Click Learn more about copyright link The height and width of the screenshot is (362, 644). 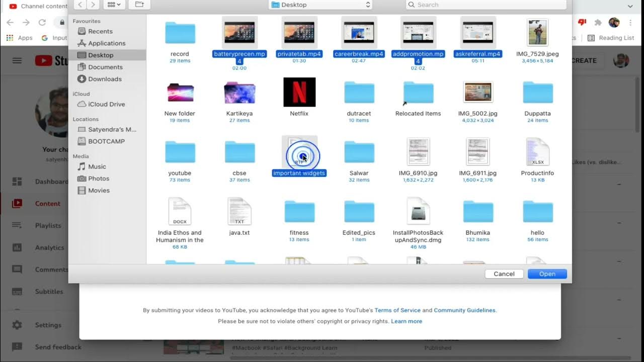[407, 321]
